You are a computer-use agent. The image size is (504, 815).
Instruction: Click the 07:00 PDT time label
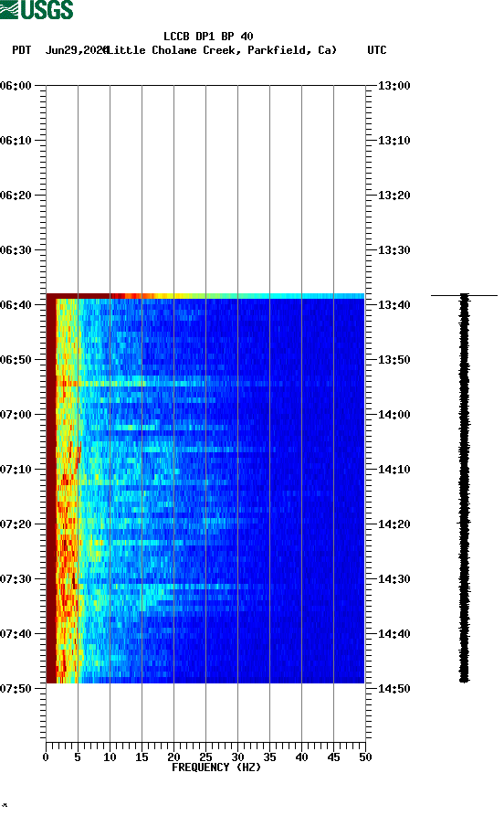tap(16, 414)
